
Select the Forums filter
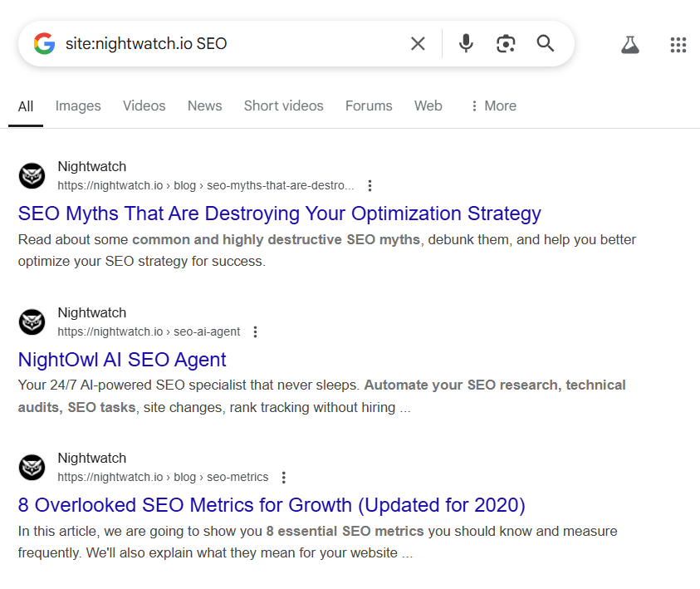(368, 106)
